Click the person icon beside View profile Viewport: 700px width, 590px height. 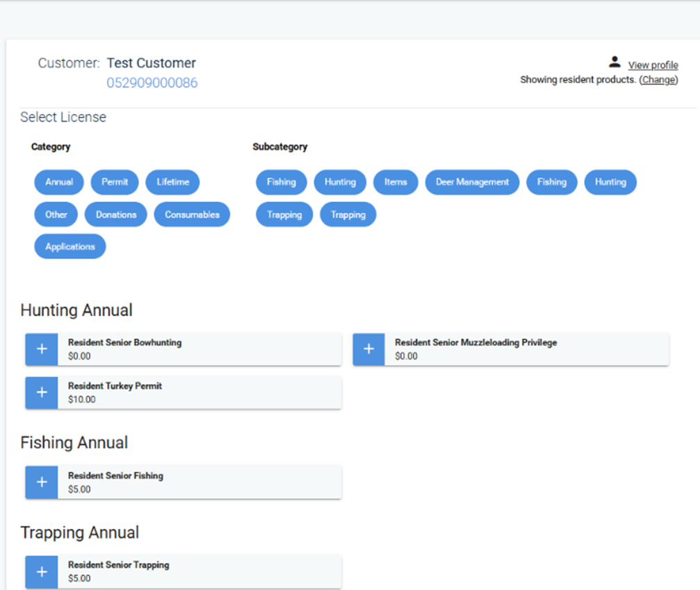[x=614, y=63]
